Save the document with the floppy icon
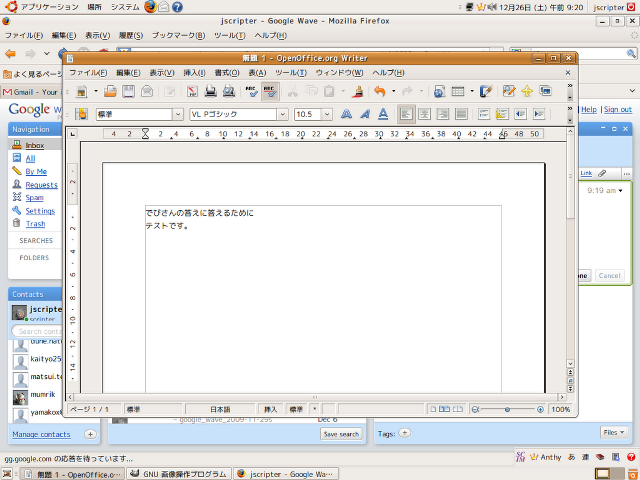The height and width of the screenshot is (480, 640). 129,91
